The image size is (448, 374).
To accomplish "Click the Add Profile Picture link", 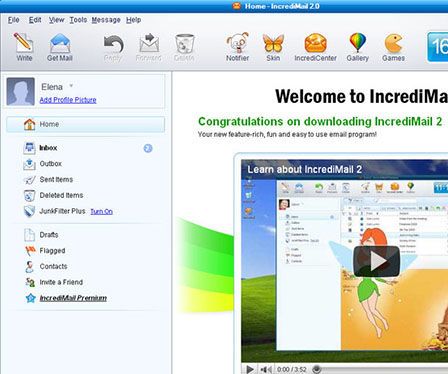I will tap(68, 100).
